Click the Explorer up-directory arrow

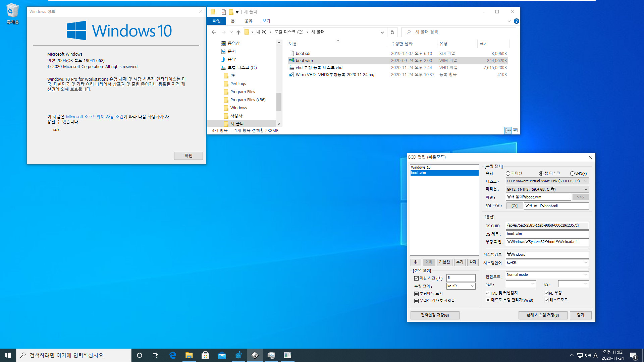(x=238, y=32)
